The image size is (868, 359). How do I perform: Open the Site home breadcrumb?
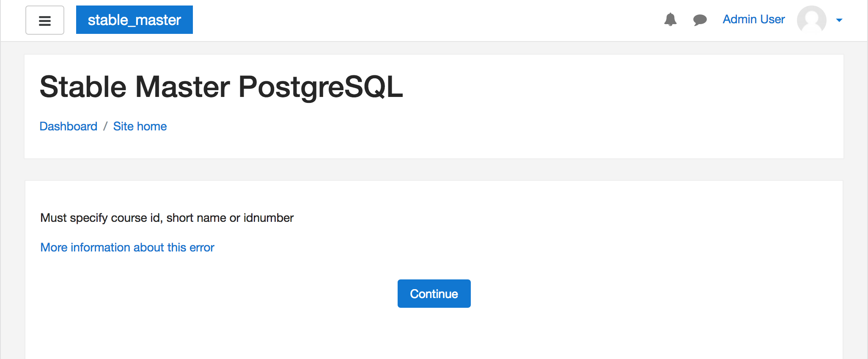140,126
